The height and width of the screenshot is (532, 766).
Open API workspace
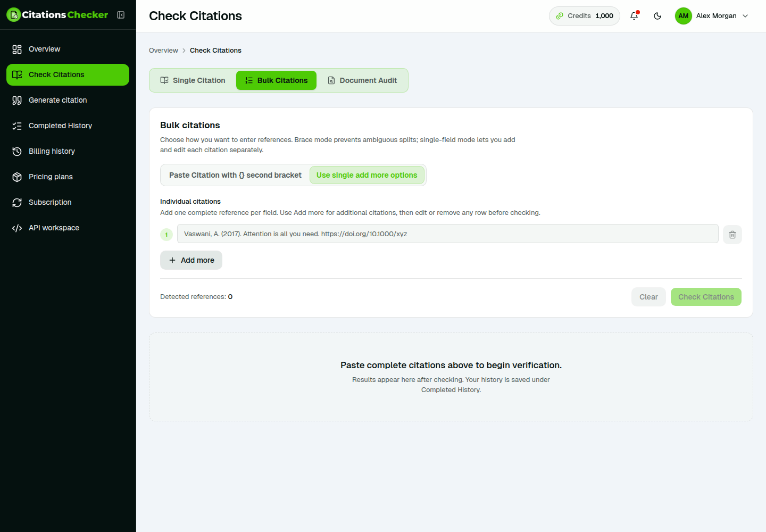pos(68,228)
